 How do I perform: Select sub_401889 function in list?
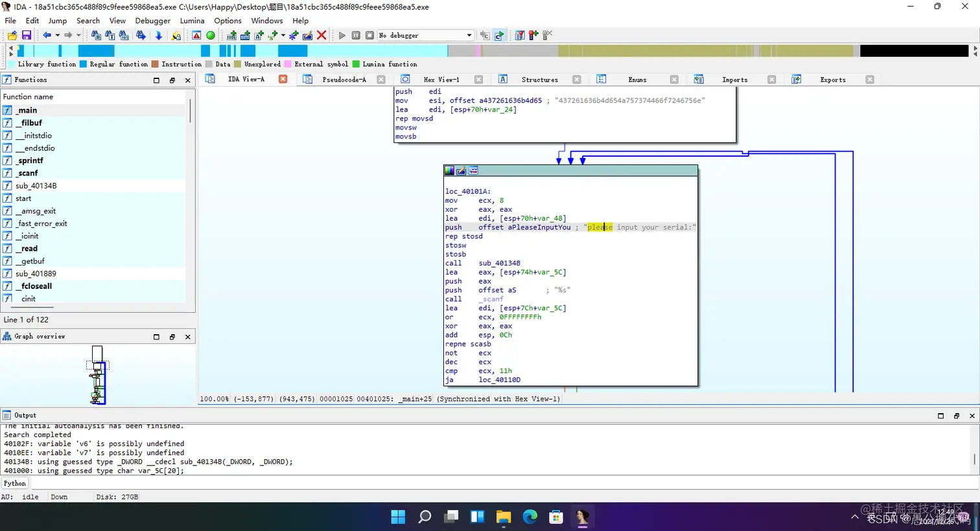tap(93, 274)
